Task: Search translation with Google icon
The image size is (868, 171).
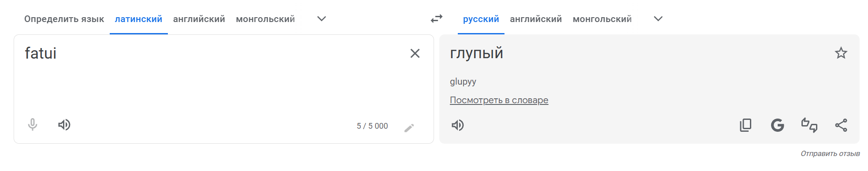Action: (x=778, y=125)
